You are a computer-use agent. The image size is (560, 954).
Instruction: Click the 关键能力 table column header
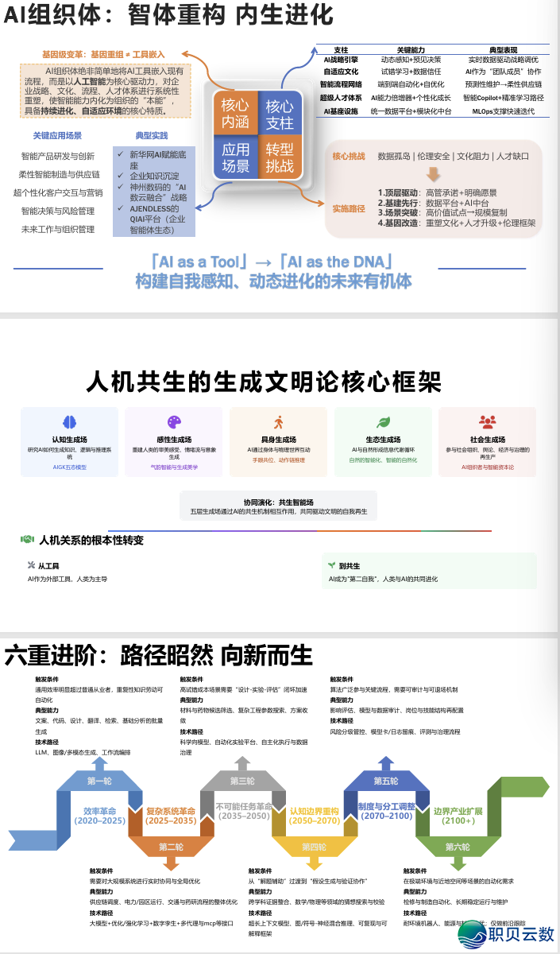tap(411, 48)
